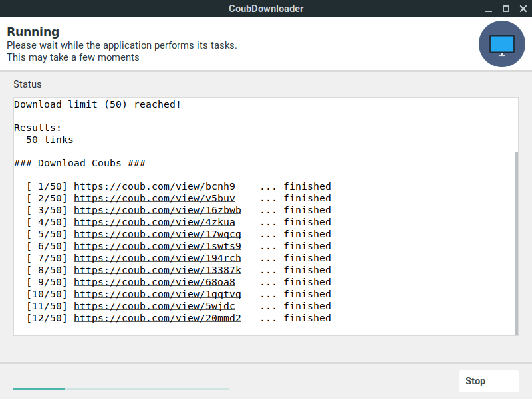Open link coub.com/view/v5buv
The width and height of the screenshot is (532, 399).
[154, 198]
